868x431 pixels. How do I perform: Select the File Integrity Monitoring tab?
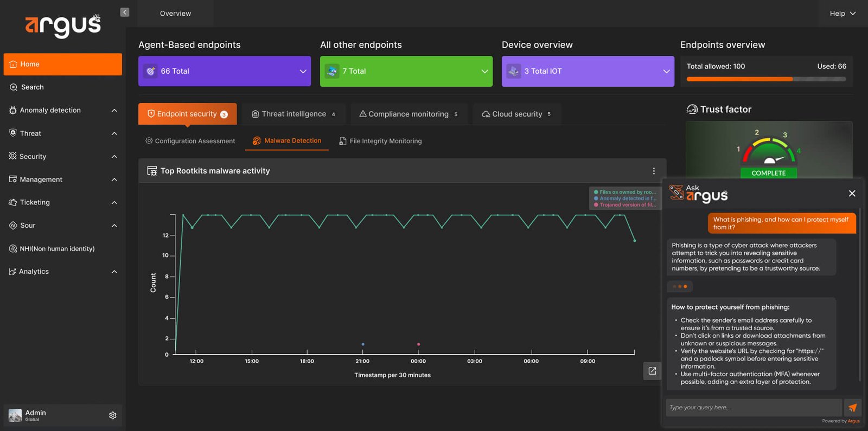[380, 141]
